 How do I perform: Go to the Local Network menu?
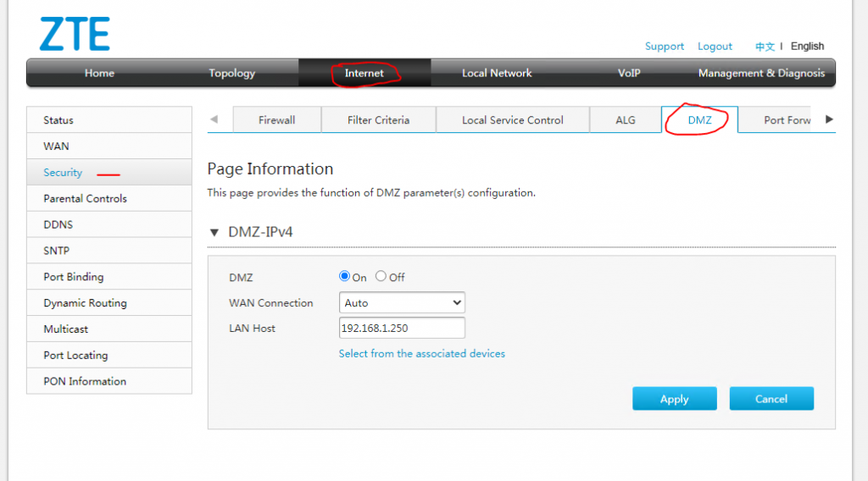coord(497,73)
